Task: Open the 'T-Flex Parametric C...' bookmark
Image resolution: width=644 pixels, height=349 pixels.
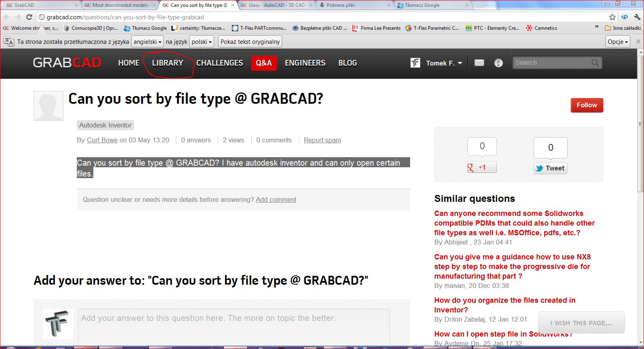Action: (432, 28)
